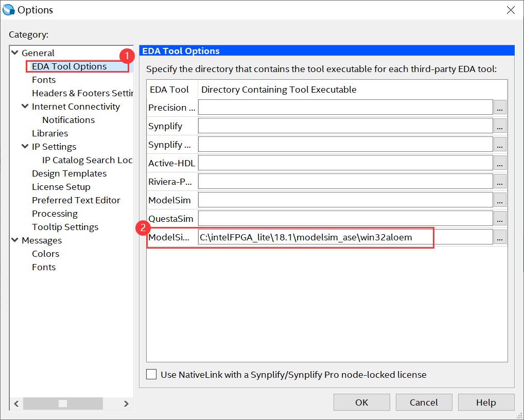Click the 'Specify the directory that contains' instruction text
The width and height of the screenshot is (524, 420).
click(322, 69)
